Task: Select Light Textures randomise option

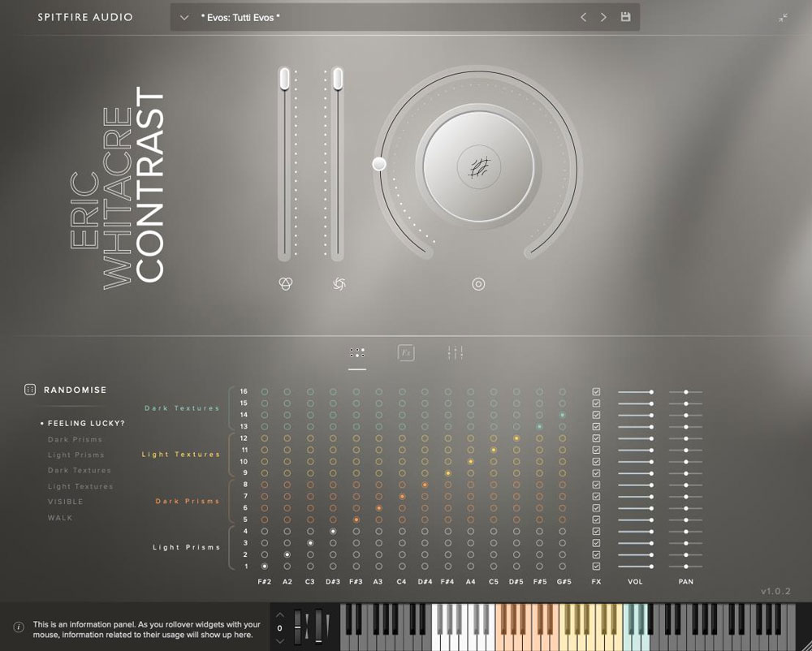Action: point(80,486)
